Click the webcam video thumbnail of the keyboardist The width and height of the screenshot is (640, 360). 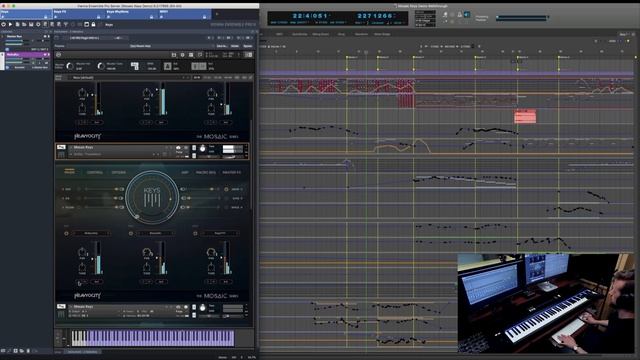point(546,304)
